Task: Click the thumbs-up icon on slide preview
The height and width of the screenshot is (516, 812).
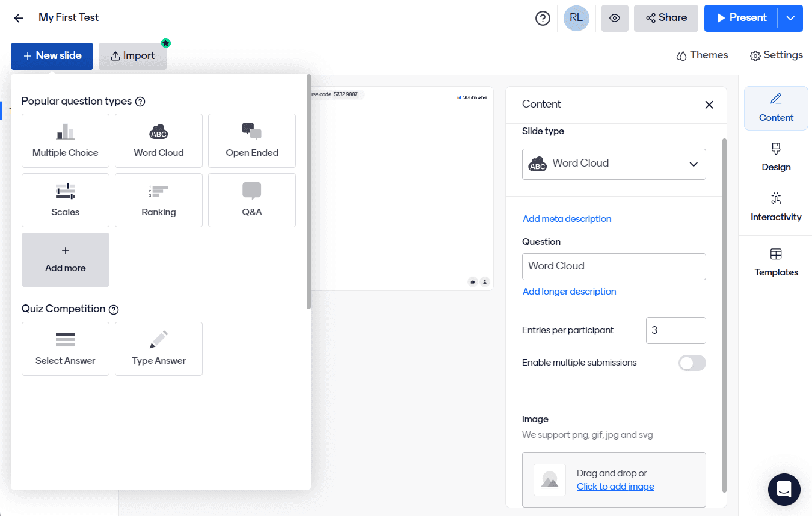Action: click(473, 281)
